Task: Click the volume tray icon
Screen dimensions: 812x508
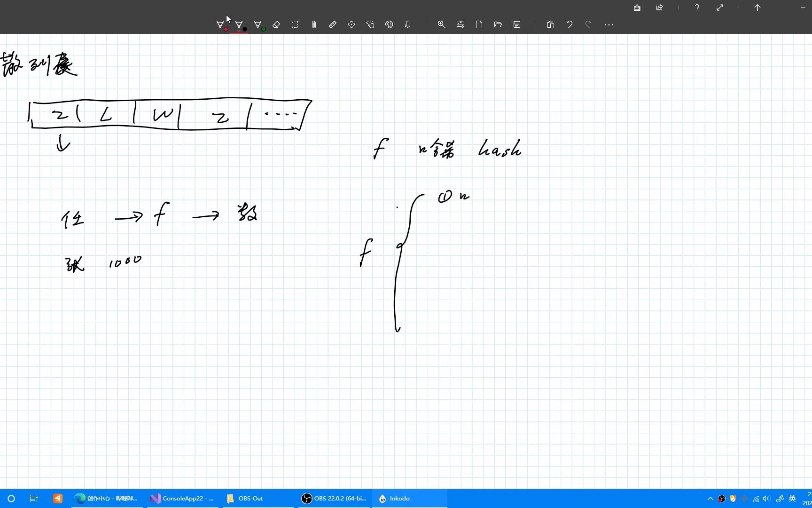Action: click(767, 499)
